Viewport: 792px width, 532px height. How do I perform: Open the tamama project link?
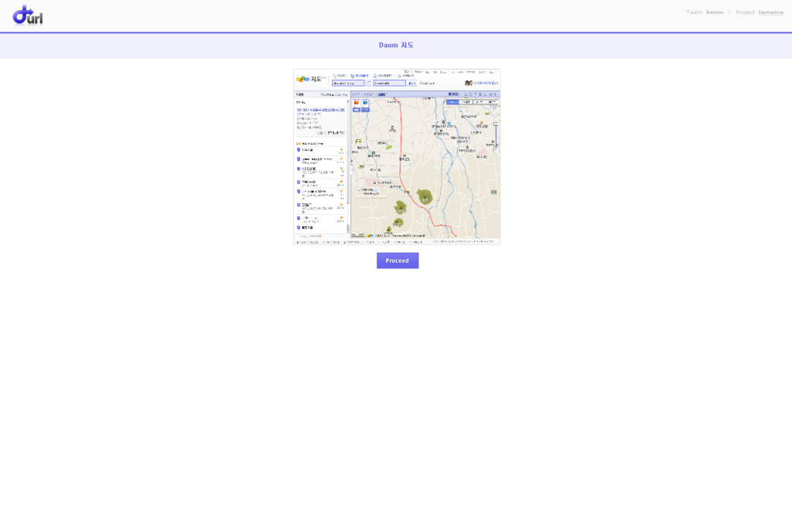coord(770,12)
